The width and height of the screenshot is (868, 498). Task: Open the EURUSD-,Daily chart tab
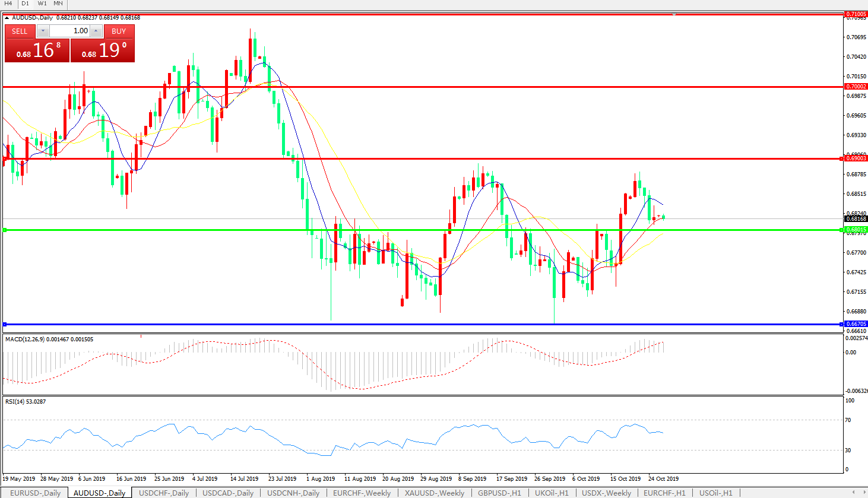point(35,493)
